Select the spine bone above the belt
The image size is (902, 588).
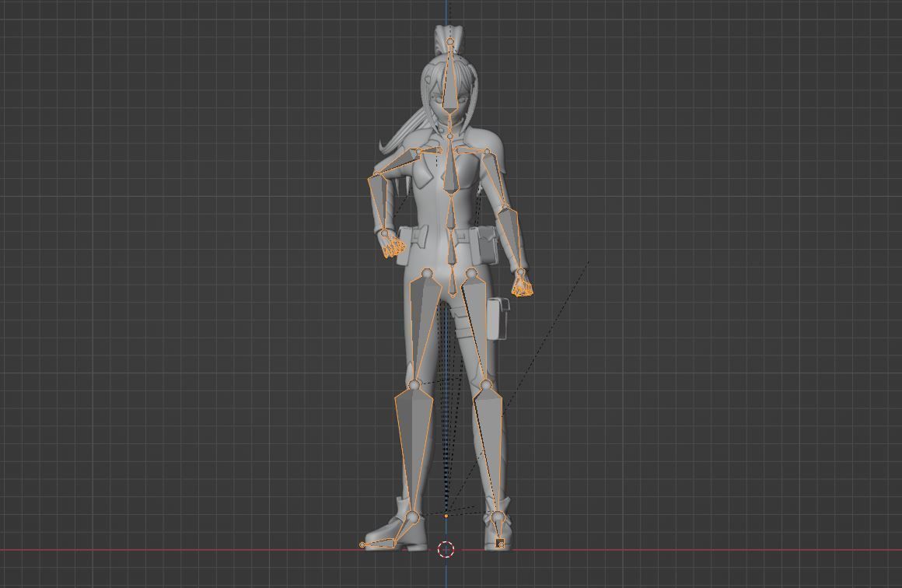click(451, 214)
